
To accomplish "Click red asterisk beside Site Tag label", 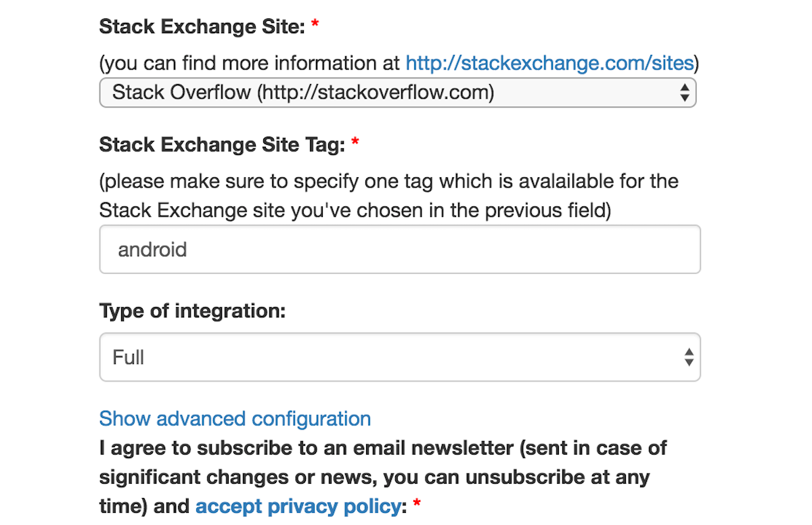I will pos(355,144).
